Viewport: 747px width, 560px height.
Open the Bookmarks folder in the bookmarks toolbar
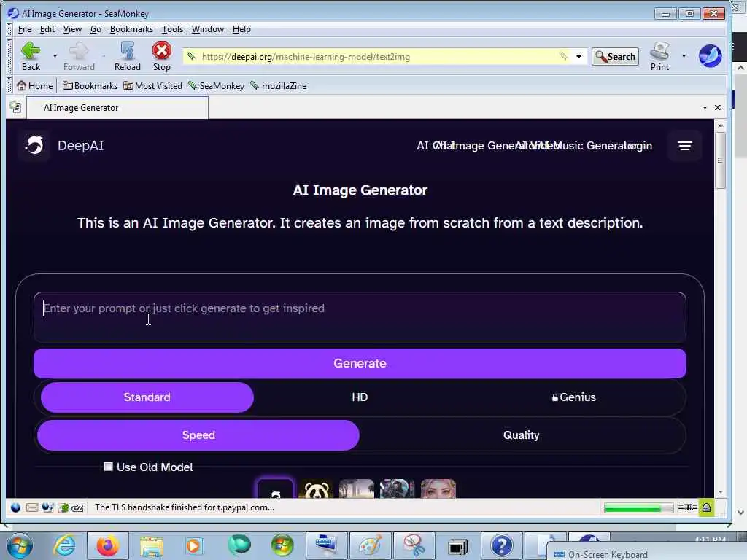(90, 86)
